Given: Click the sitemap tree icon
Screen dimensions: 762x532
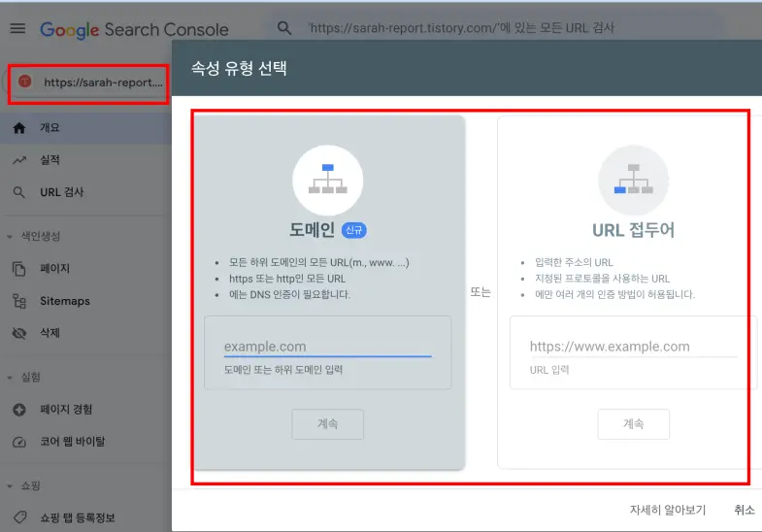Looking at the screenshot, I should [x=19, y=301].
